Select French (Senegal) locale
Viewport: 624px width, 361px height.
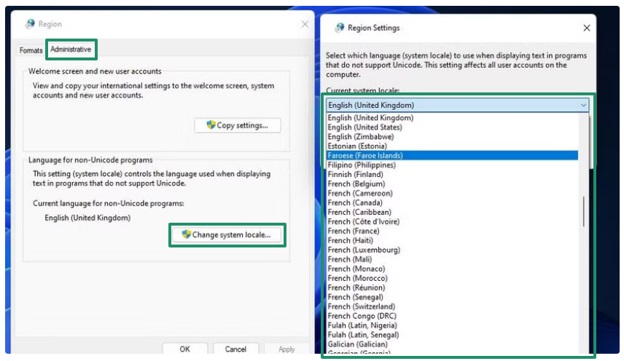tap(452, 297)
